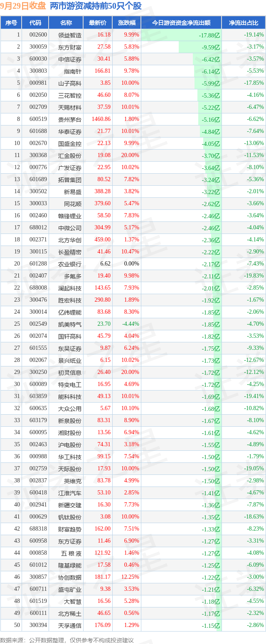Click stock name 东方证券
Viewport: 266px width, 644px height.
(70, 541)
